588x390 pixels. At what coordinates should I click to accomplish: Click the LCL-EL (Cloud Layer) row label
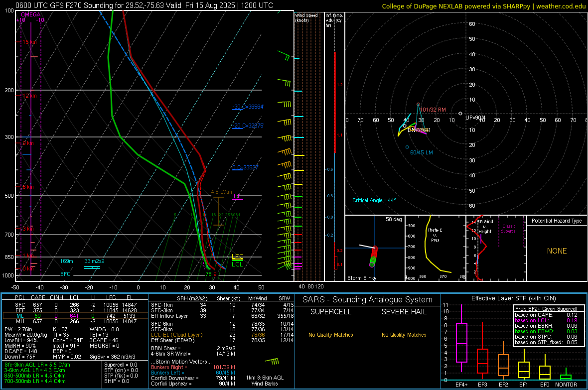point(176,335)
